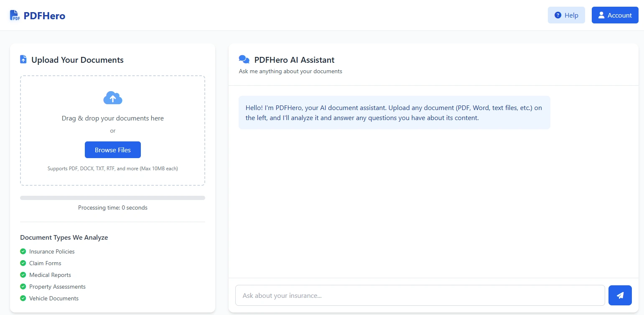Click the PDFHero brand name link

[44, 16]
